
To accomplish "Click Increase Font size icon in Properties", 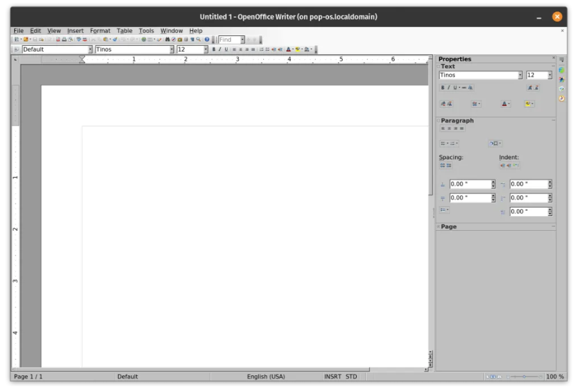I will pos(531,88).
